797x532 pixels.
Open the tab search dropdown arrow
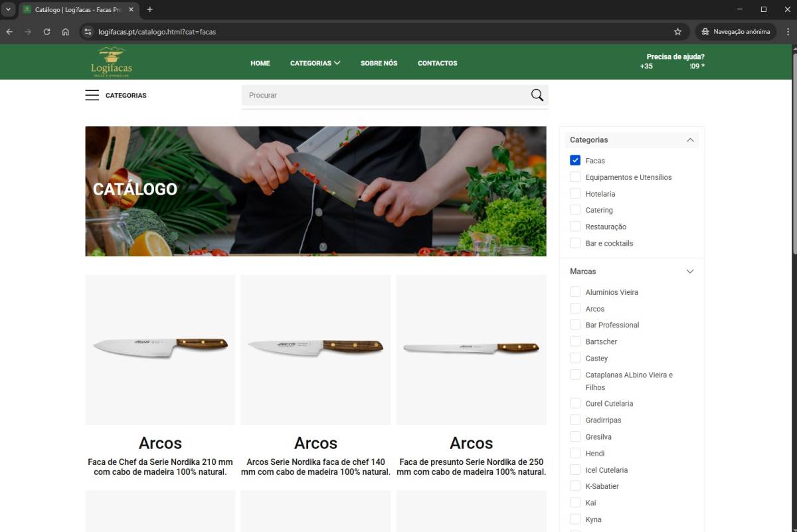(x=8, y=9)
